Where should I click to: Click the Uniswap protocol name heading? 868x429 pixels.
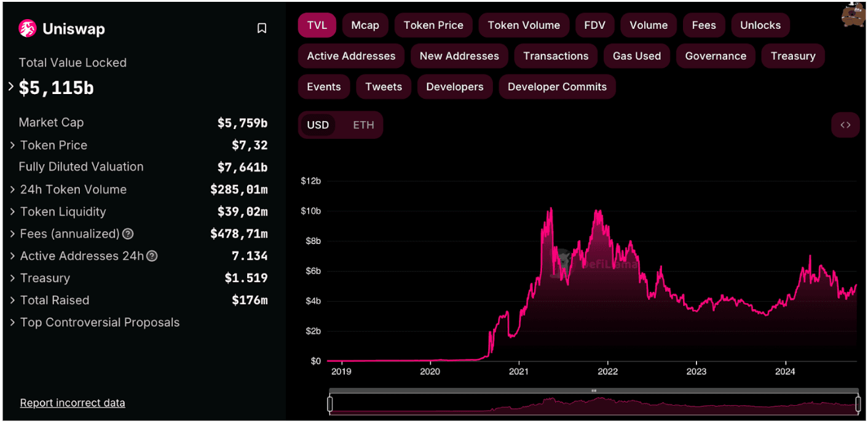coord(74,29)
